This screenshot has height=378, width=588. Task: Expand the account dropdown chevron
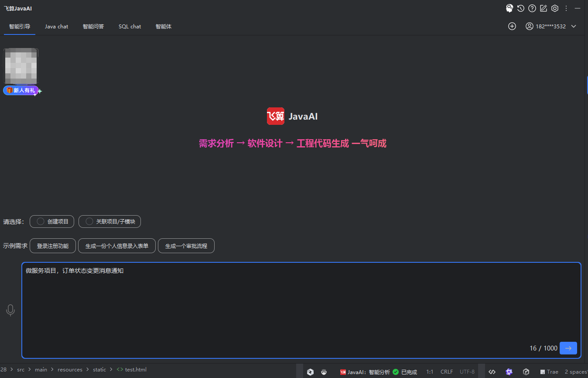point(574,26)
